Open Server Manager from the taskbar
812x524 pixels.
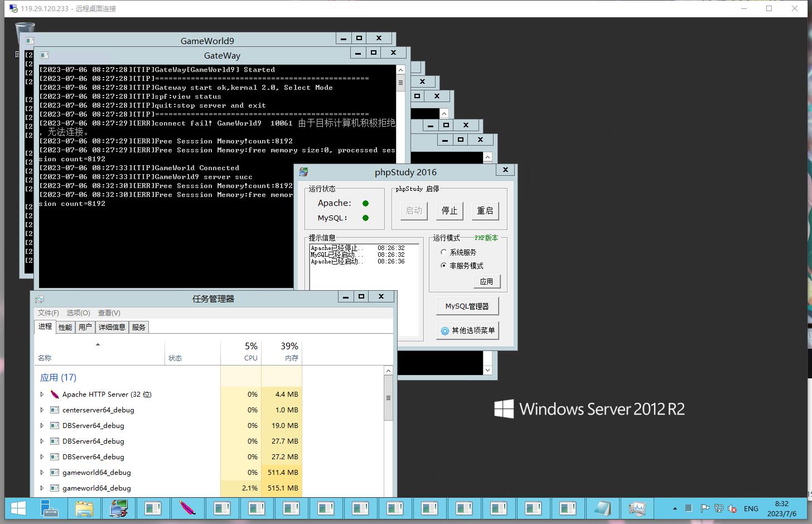tap(49, 508)
